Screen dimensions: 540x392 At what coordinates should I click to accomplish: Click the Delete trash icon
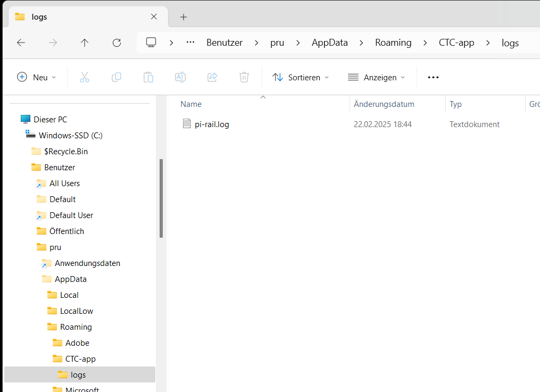[x=244, y=77]
